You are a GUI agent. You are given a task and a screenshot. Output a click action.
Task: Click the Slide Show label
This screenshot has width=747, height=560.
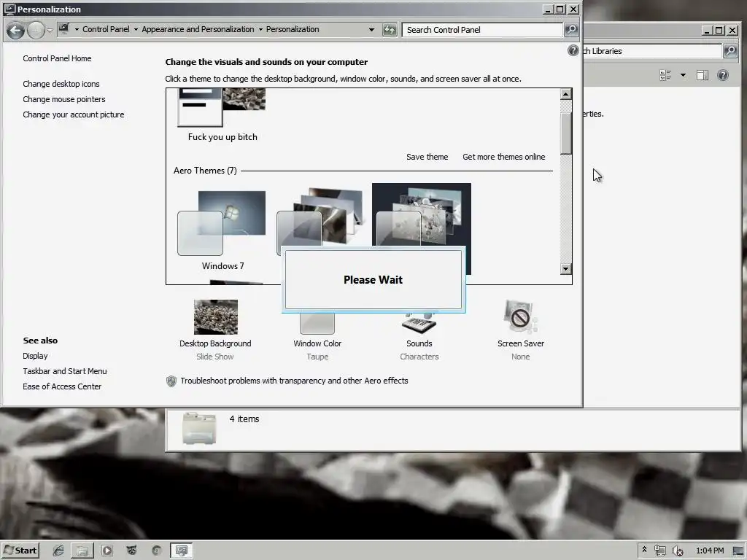click(215, 357)
